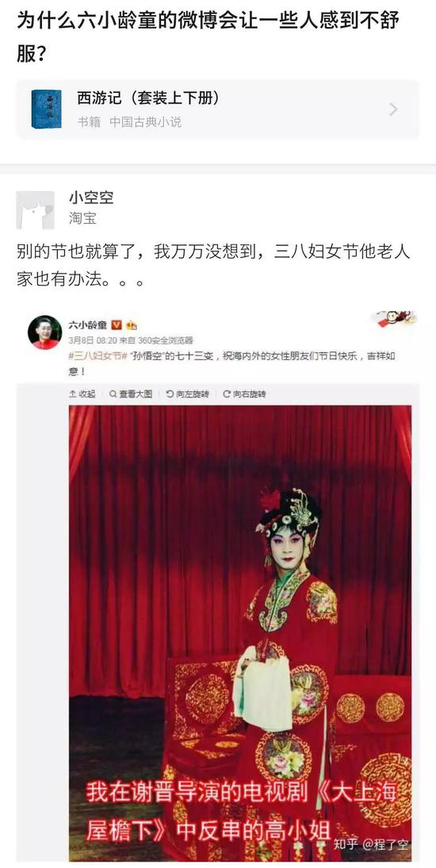
Task: Click 查看大图 to view large image
Action: coord(131,394)
